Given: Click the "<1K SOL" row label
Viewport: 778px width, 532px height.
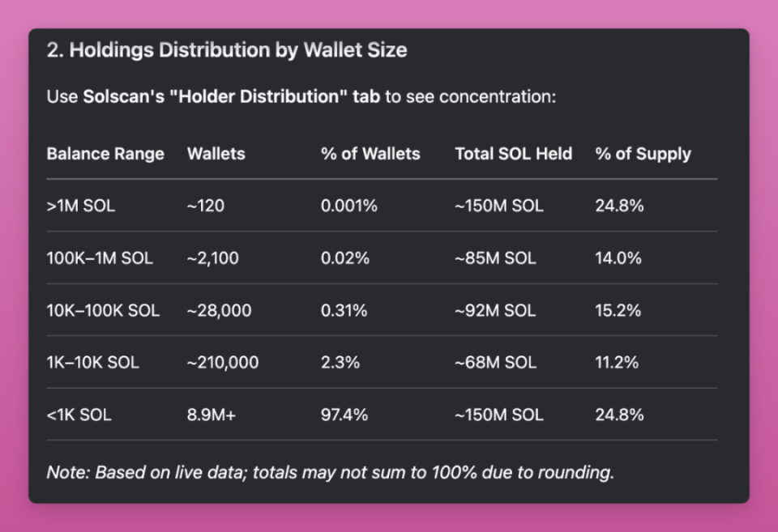Looking at the screenshot, I should (x=79, y=415).
